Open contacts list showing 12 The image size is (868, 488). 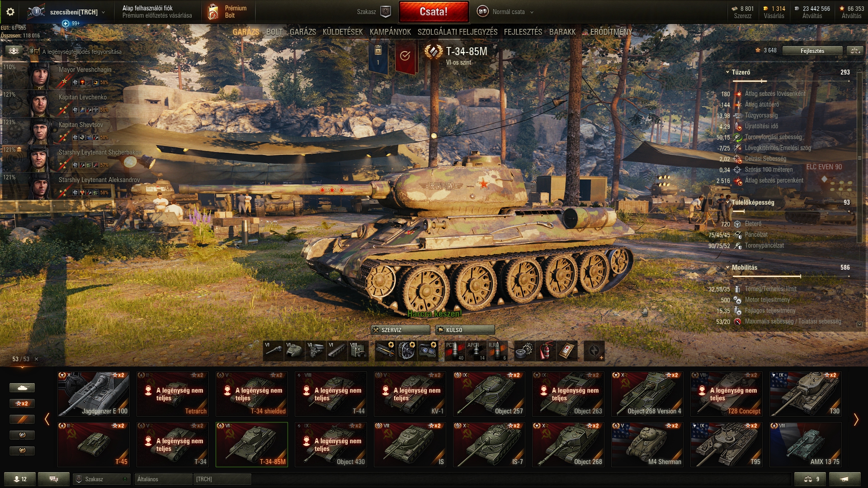[20, 479]
